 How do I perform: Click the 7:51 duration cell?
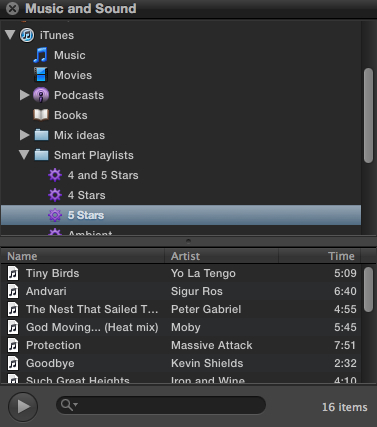pyautogui.click(x=345, y=345)
